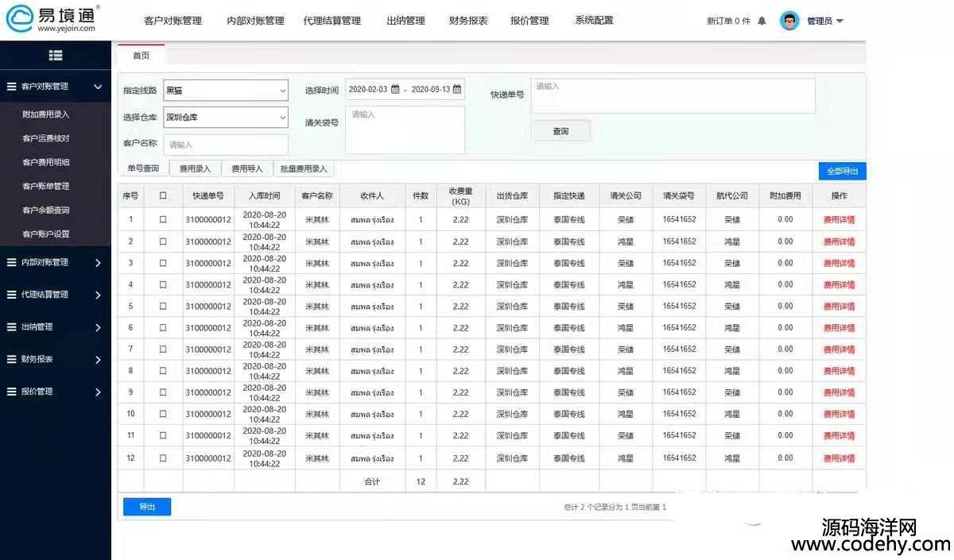Check the checkbox for row 3
The image size is (954, 560).
[x=163, y=263]
